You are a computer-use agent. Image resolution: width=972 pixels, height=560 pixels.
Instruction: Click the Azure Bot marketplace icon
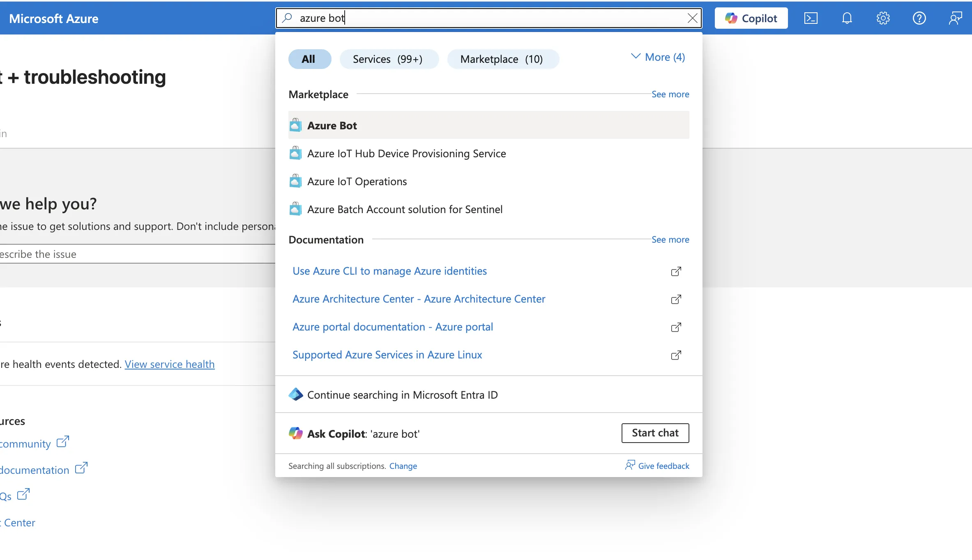click(295, 125)
